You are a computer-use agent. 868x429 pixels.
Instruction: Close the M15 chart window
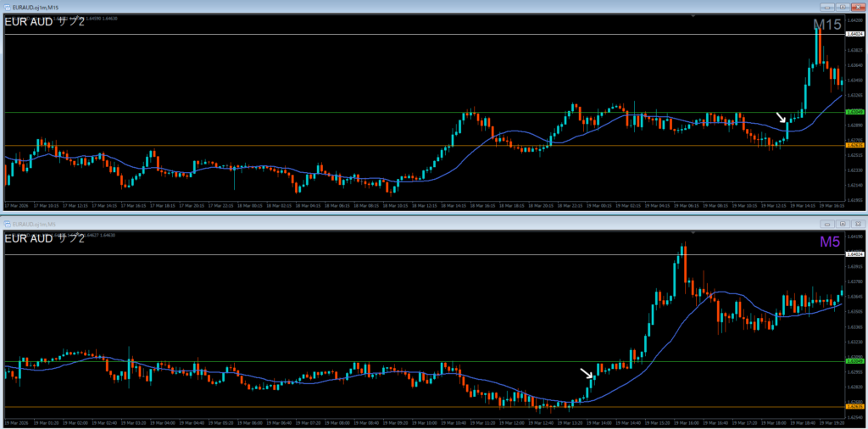coord(856,5)
